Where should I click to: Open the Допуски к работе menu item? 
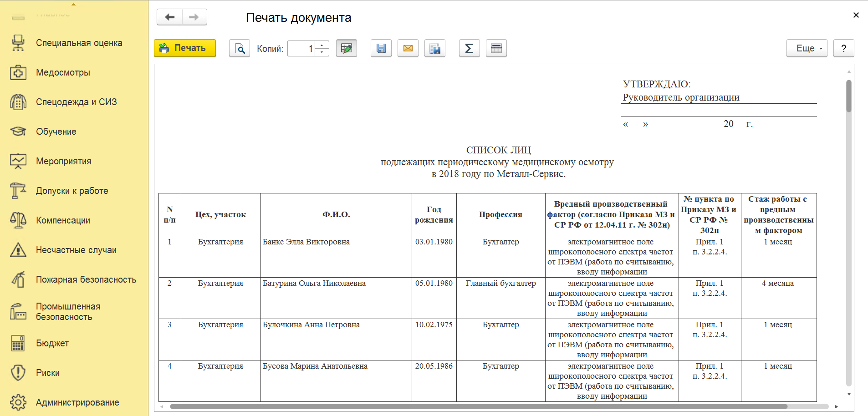[72, 191]
